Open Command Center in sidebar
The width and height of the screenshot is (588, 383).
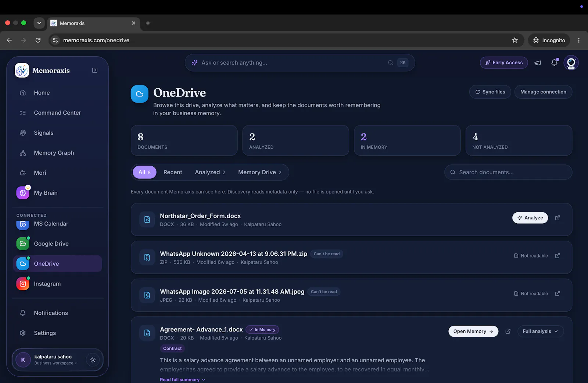tap(57, 113)
